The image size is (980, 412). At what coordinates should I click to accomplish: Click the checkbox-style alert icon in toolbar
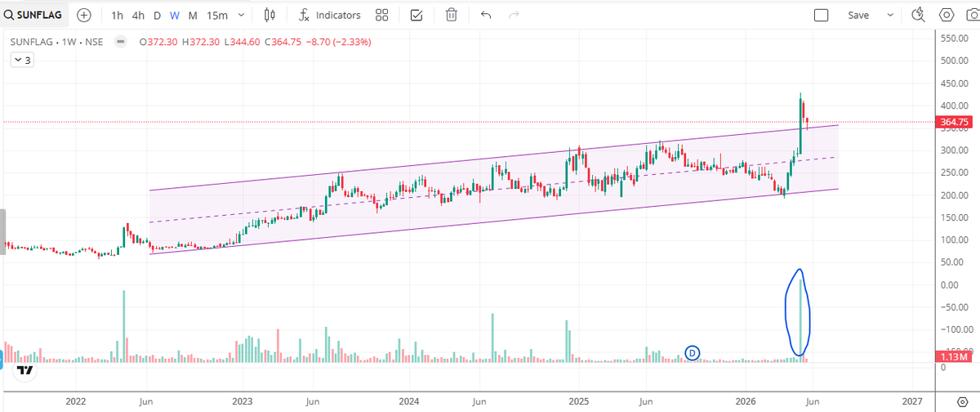tap(416, 15)
